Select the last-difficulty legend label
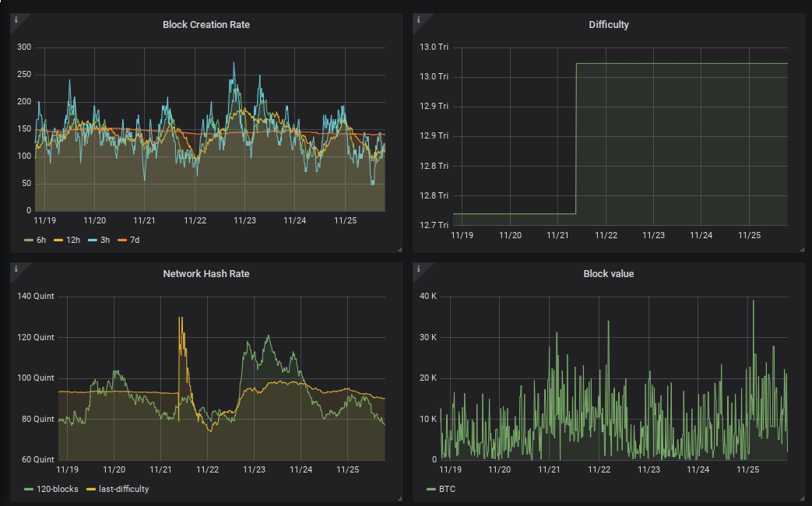 tap(124, 489)
